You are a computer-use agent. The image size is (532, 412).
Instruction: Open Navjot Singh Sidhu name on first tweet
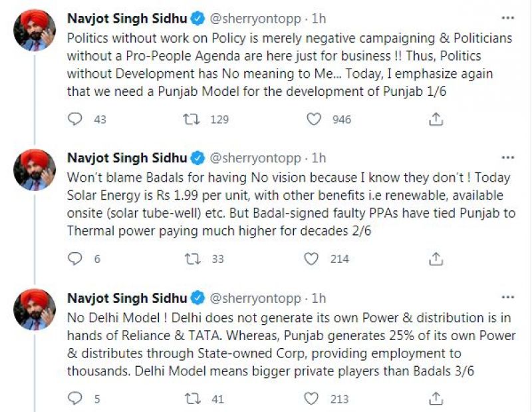pos(128,19)
